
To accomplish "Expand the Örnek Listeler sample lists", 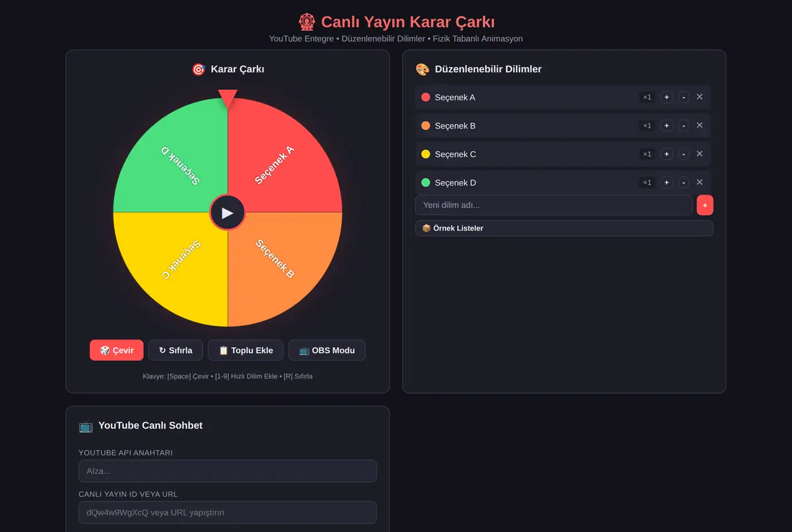I will click(564, 228).
